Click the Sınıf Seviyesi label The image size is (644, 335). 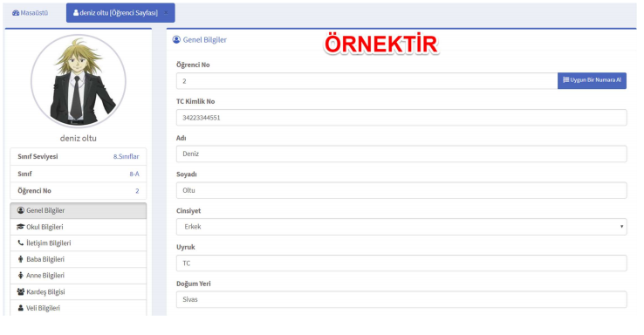coord(38,156)
